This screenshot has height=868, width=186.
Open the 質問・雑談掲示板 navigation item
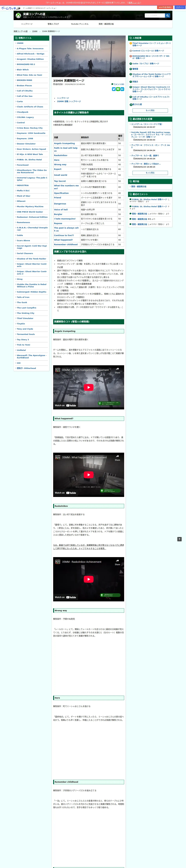tap(106, 24)
